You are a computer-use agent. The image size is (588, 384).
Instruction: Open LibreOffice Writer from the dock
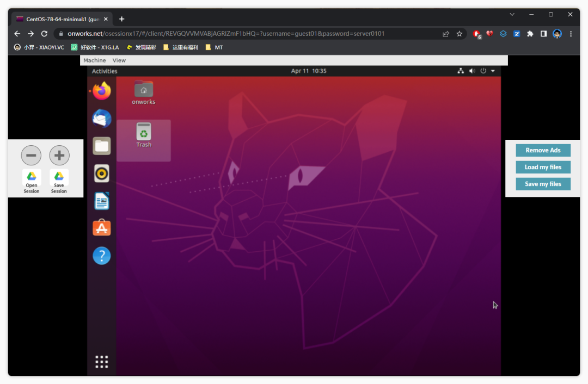point(102,201)
